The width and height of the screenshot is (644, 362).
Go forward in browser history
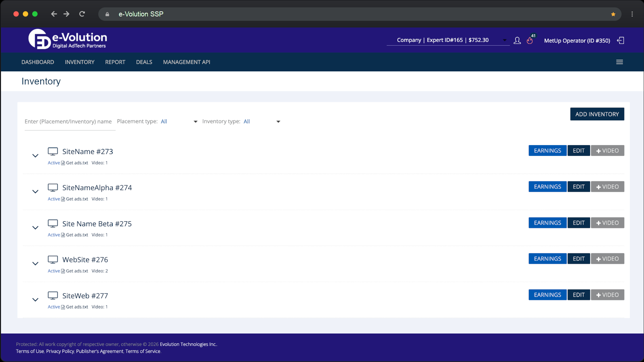66,14
